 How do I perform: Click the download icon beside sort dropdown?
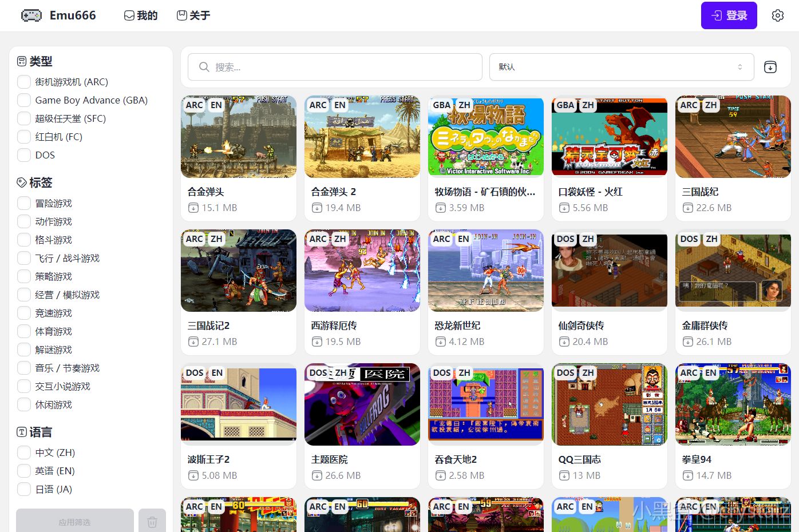coord(770,67)
